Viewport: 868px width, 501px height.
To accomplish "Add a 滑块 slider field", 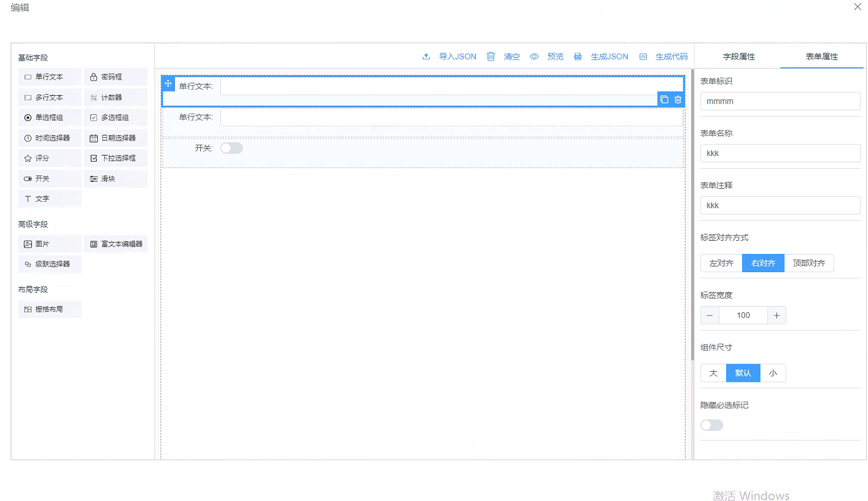I will (x=115, y=179).
